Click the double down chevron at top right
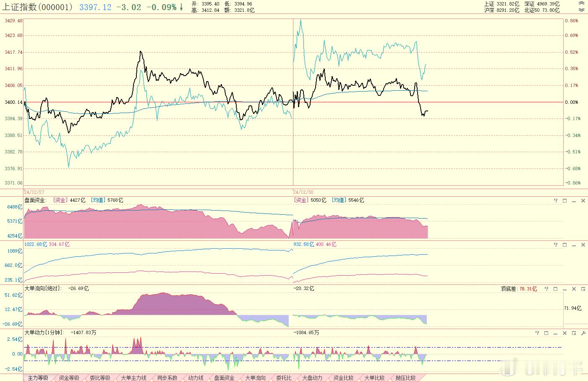 [581, 10]
